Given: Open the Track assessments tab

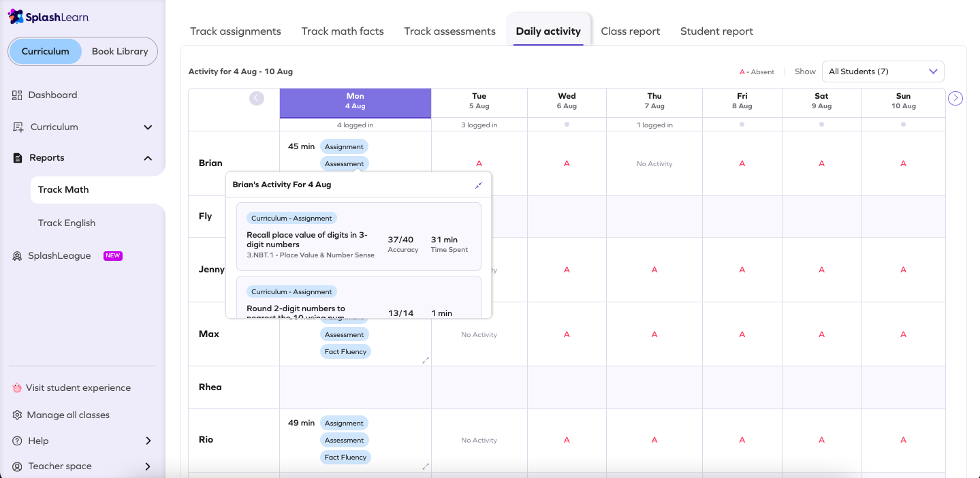Looking at the screenshot, I should click(449, 31).
